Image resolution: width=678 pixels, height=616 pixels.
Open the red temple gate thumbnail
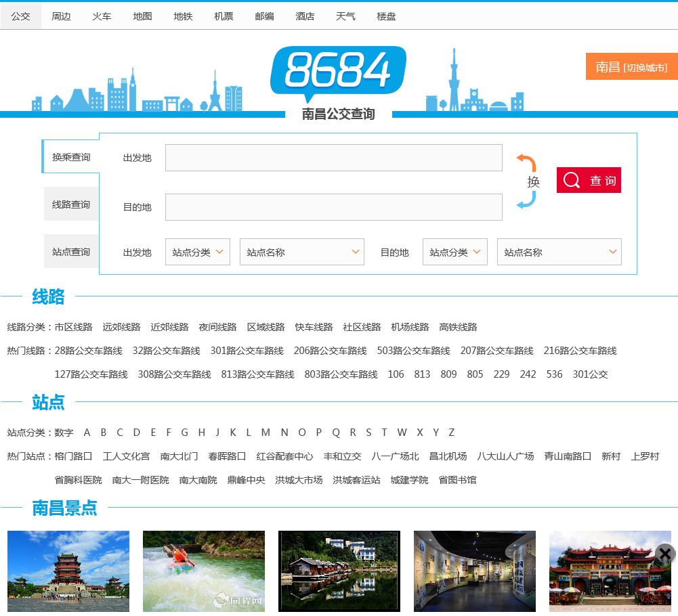click(610, 571)
